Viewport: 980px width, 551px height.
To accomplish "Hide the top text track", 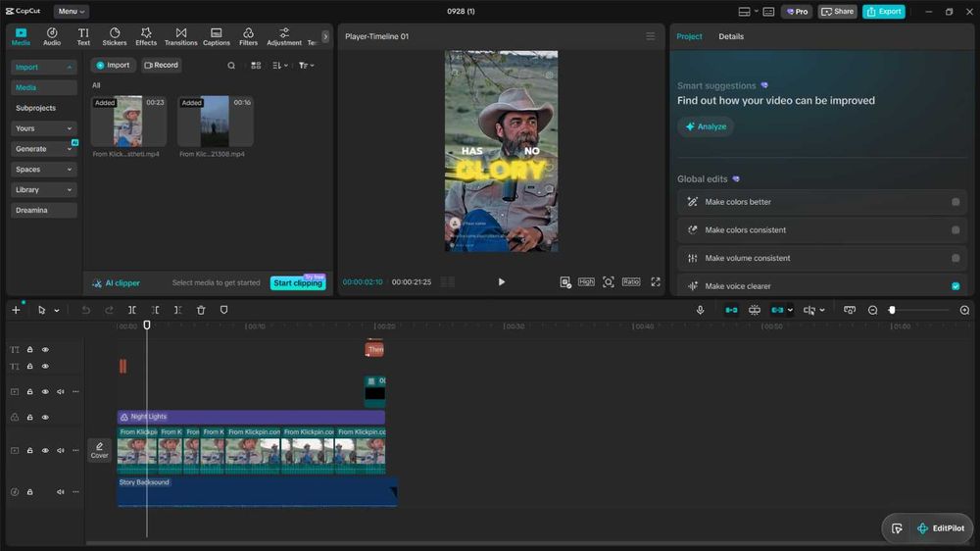I will point(45,350).
